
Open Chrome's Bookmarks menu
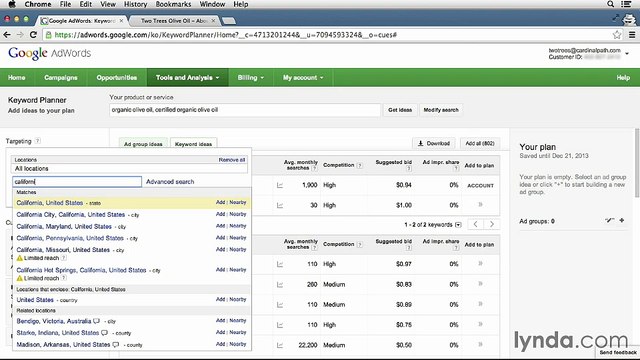[x=173, y=4]
